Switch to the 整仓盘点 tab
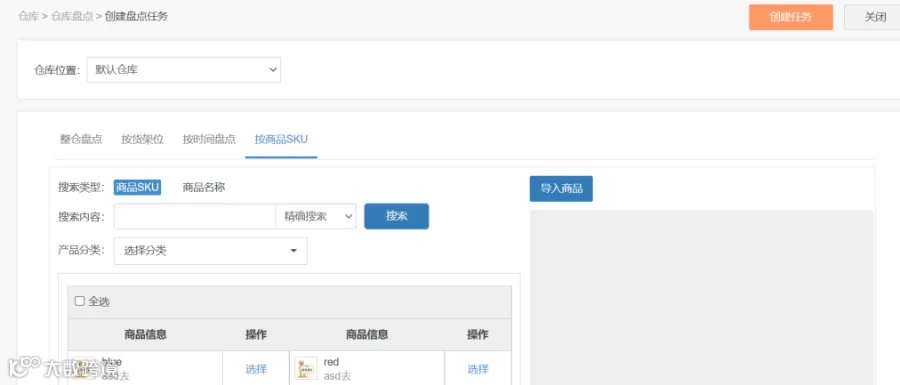This screenshot has width=900, height=385. tap(81, 139)
